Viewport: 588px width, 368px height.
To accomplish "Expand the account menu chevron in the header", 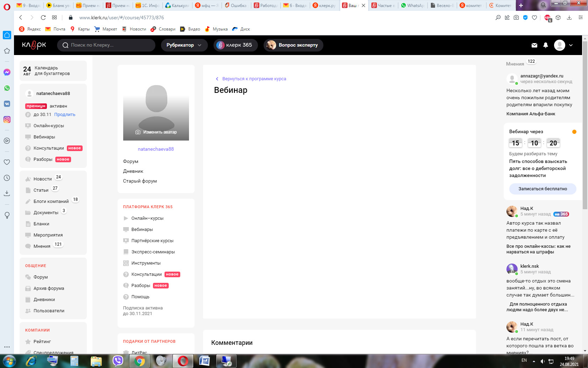I will [x=571, y=45].
